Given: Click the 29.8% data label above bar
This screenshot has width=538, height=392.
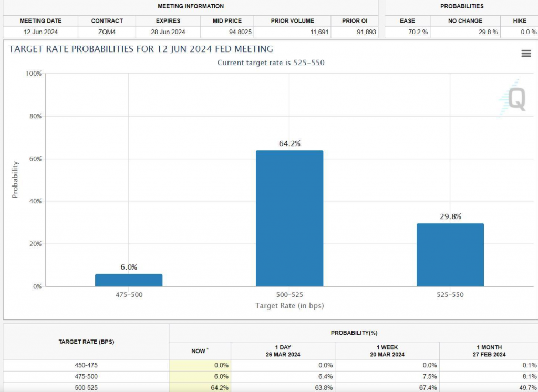Looking at the screenshot, I should point(450,216).
